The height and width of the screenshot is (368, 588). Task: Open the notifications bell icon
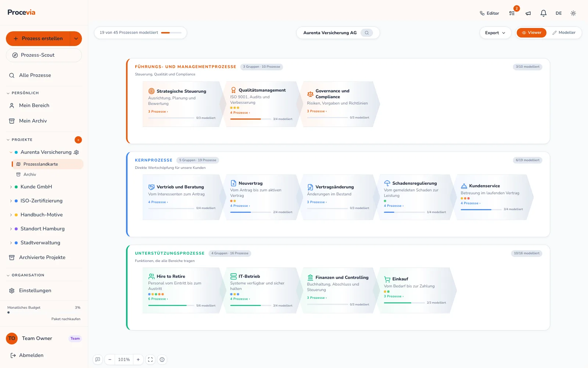(543, 13)
